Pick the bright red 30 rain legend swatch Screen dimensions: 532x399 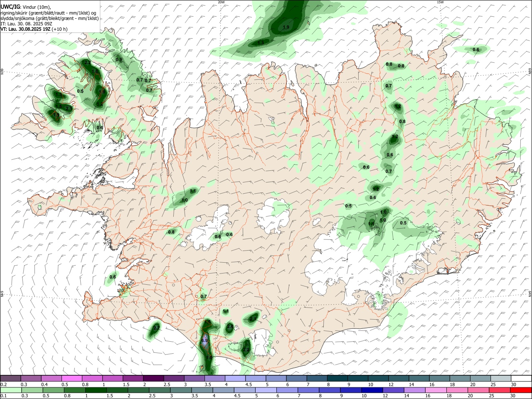point(521,390)
